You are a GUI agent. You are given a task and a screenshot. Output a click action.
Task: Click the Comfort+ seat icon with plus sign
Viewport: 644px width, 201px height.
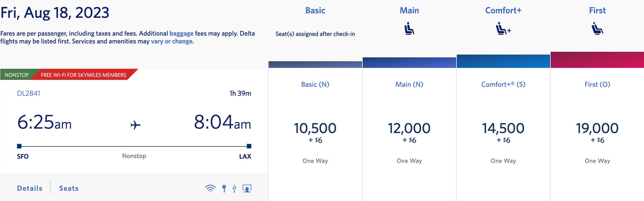click(503, 29)
